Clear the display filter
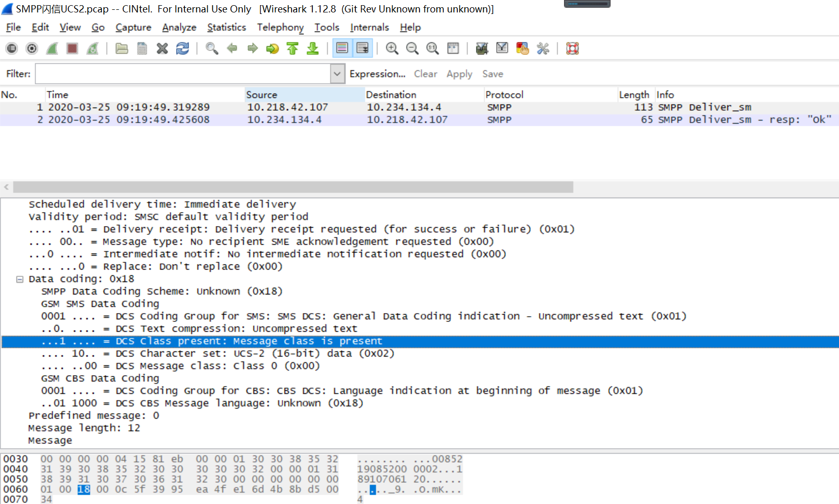 425,74
